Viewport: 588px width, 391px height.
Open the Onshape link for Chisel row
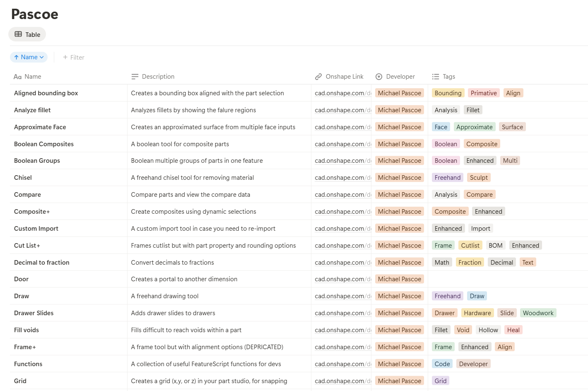click(x=342, y=178)
